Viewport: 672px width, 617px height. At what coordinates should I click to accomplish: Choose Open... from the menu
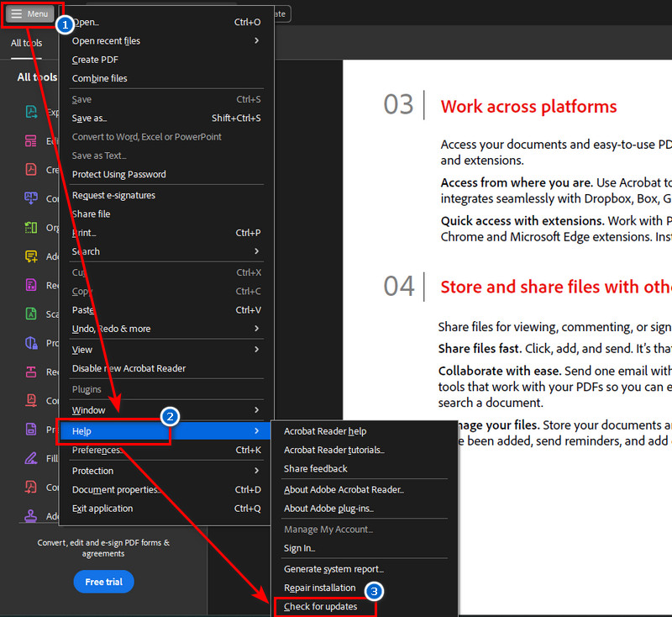tap(166, 23)
